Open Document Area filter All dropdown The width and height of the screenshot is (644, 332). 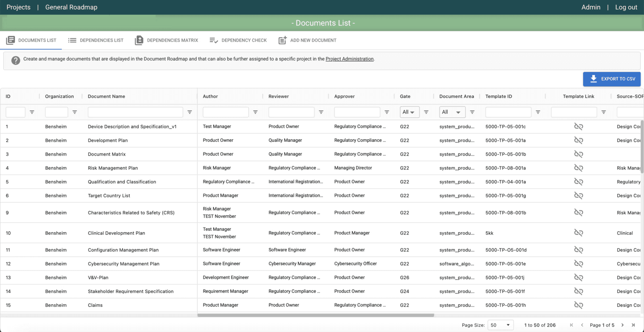point(452,112)
